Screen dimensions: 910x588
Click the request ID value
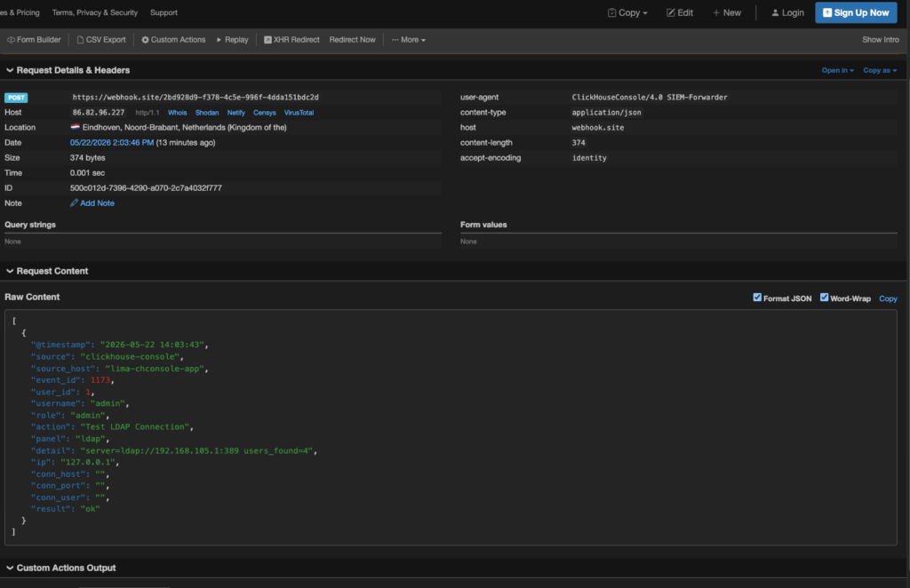[146, 188]
